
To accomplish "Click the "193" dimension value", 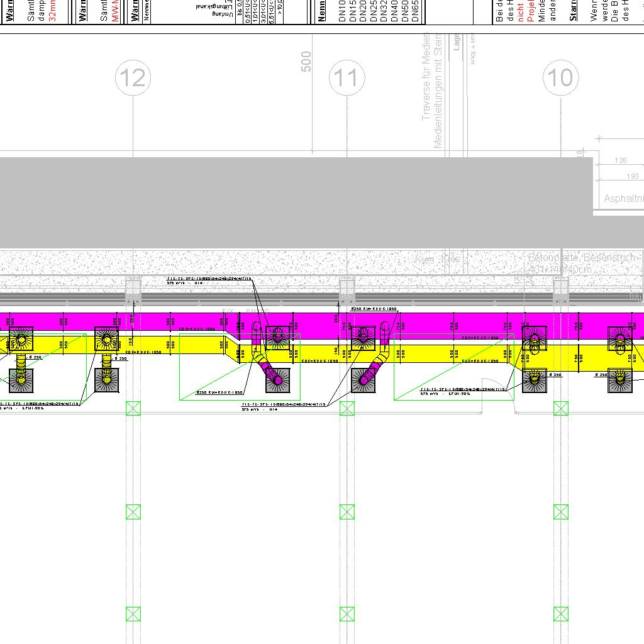I will coord(633,176).
